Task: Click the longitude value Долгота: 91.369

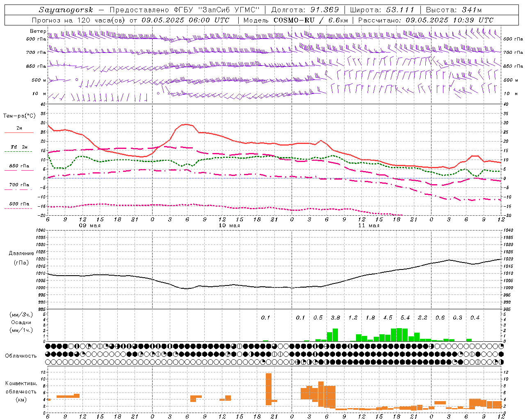Action: (305, 10)
